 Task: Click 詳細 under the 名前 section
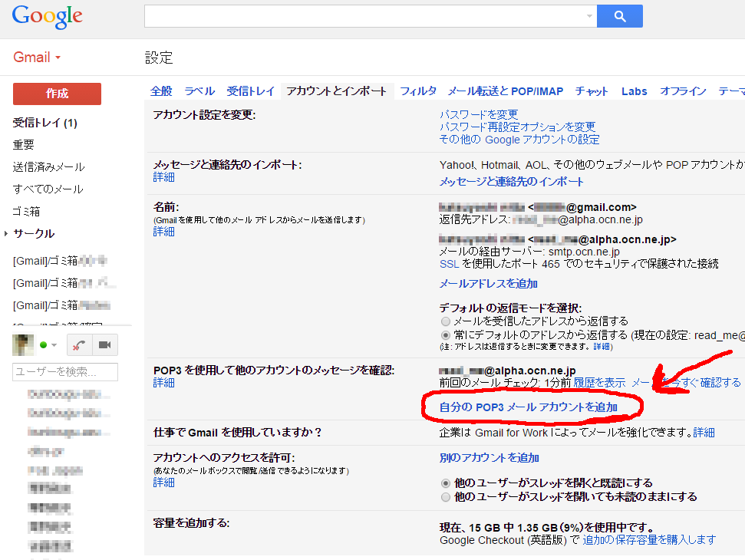point(164,232)
